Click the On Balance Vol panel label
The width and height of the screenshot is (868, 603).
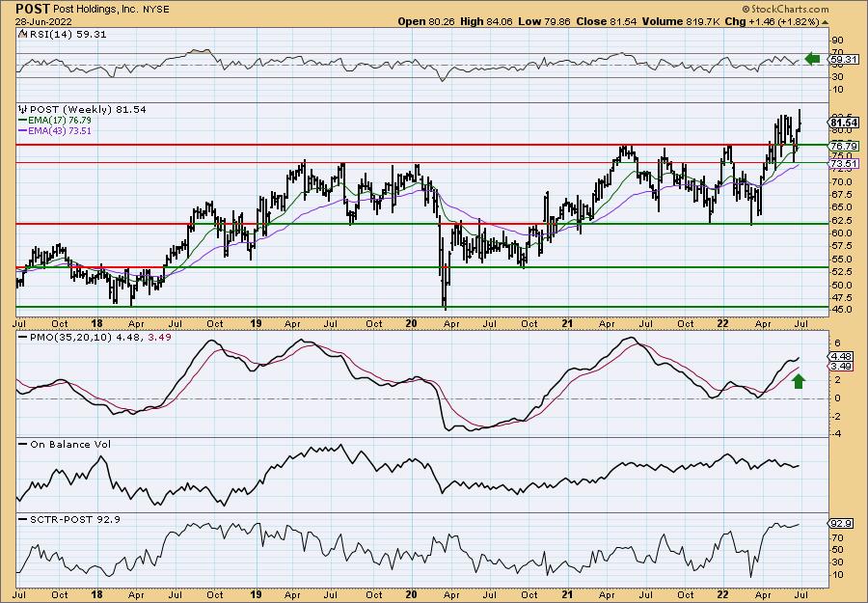[x=70, y=445]
